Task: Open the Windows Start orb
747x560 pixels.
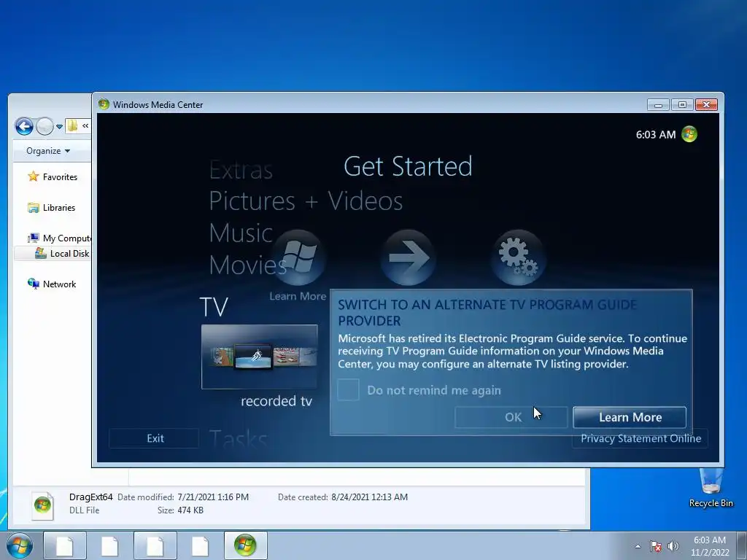Action: point(20,545)
